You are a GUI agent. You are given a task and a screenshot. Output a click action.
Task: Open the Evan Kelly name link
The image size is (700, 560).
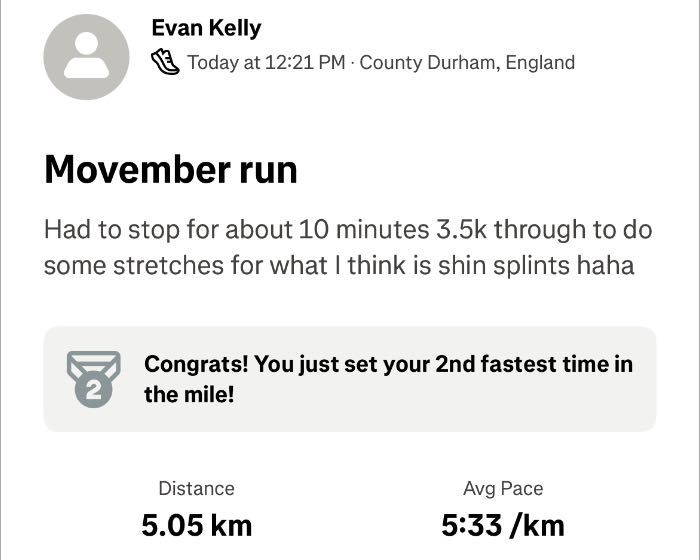pyautogui.click(x=206, y=28)
